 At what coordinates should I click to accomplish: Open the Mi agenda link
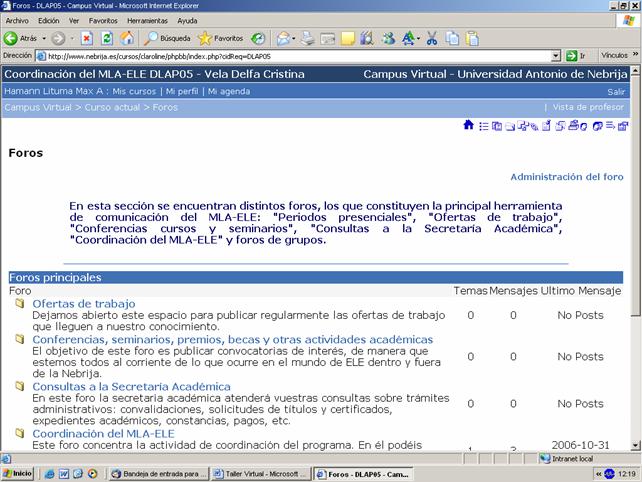coord(228,91)
